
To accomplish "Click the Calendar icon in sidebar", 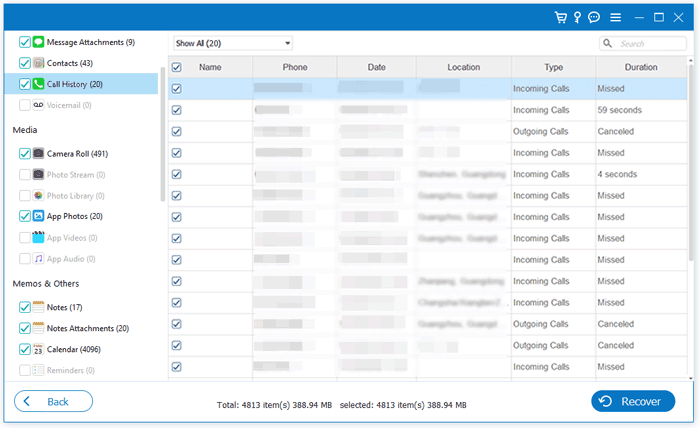I will click(x=38, y=349).
